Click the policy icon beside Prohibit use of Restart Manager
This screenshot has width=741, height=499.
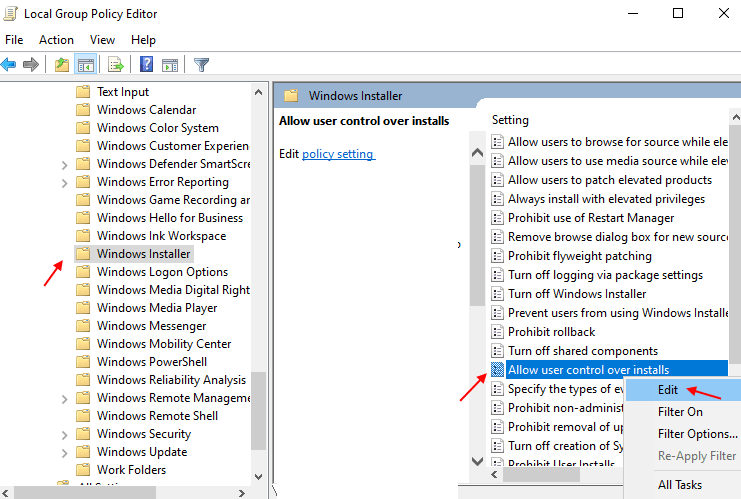tap(497, 218)
